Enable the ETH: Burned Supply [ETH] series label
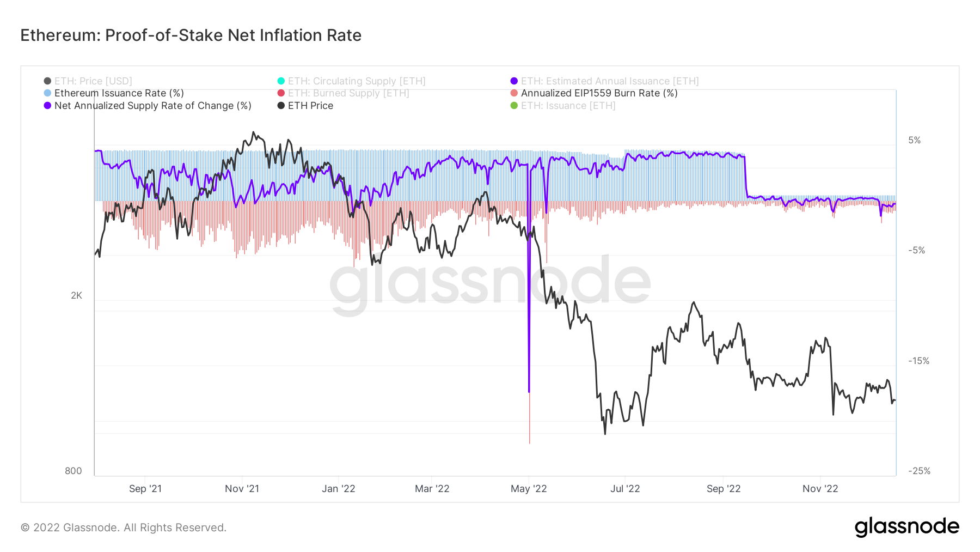The image size is (980, 552). pyautogui.click(x=348, y=93)
